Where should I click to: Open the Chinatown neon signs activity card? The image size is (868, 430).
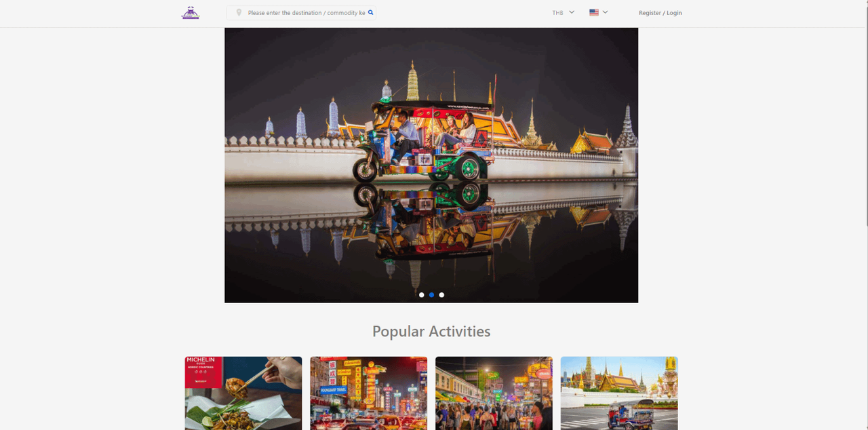click(x=369, y=393)
